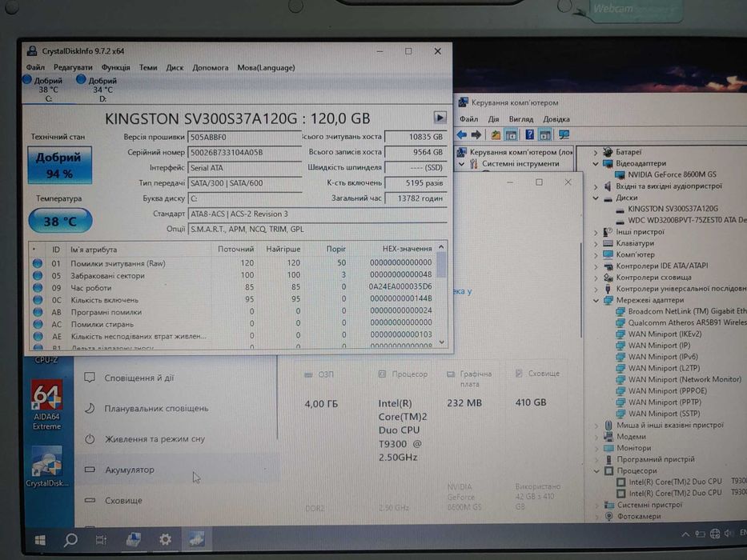Open AIDA64 Extreme desktop shortcut
The image size is (747, 560).
[x=46, y=404]
